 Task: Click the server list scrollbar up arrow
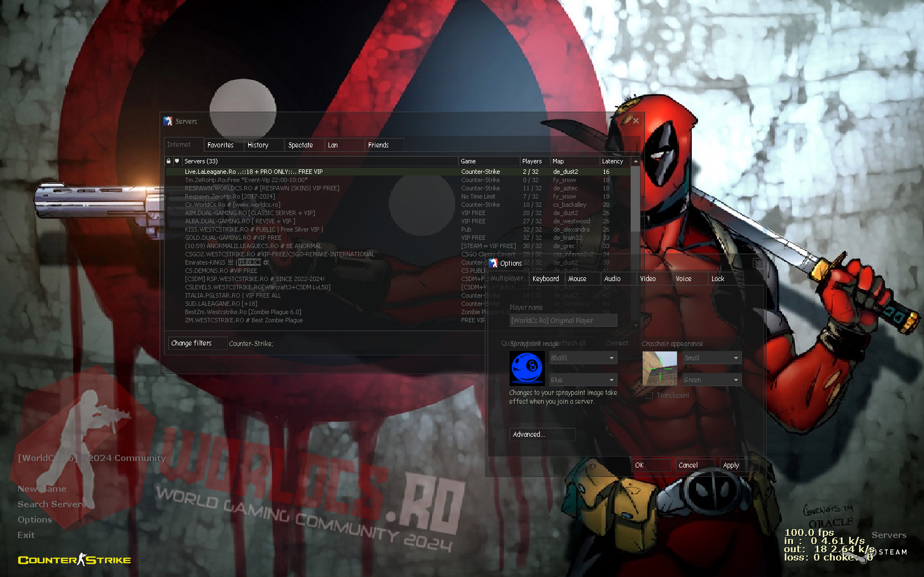(x=636, y=161)
